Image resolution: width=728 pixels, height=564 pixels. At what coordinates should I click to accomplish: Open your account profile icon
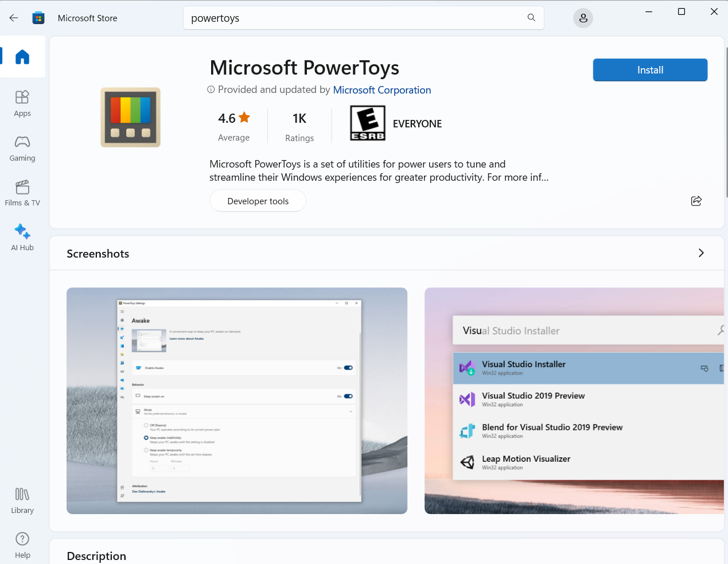coord(583,18)
